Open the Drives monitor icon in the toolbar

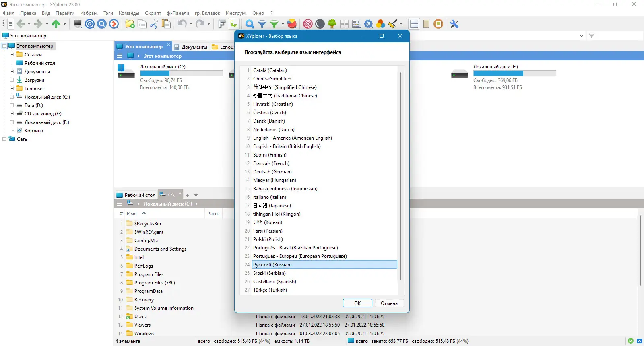pyautogui.click(x=78, y=24)
